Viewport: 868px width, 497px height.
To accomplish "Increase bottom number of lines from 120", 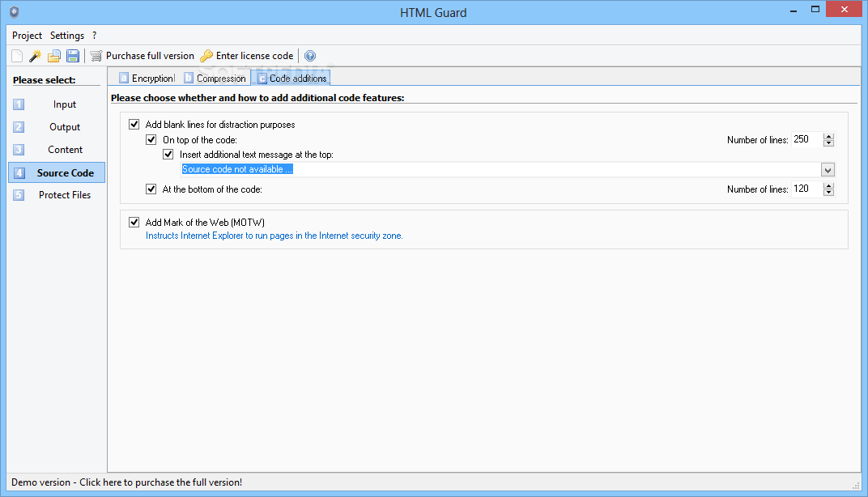I will 828,185.
